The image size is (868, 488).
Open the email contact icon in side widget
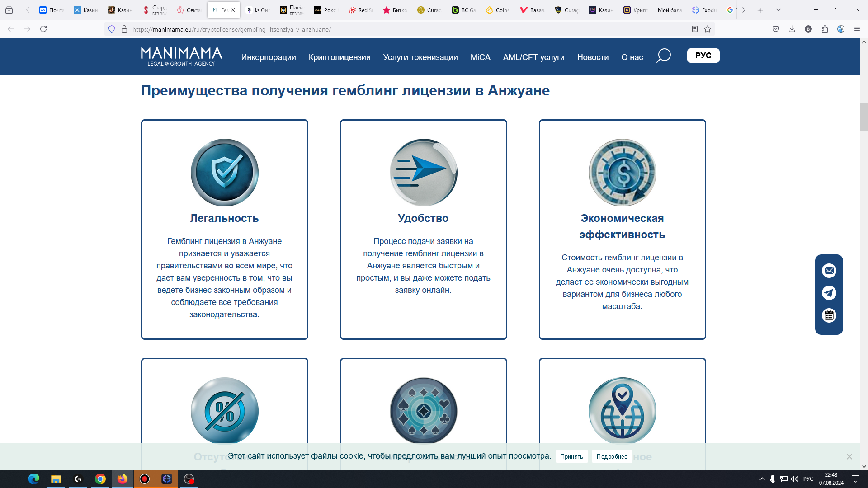coord(829,271)
